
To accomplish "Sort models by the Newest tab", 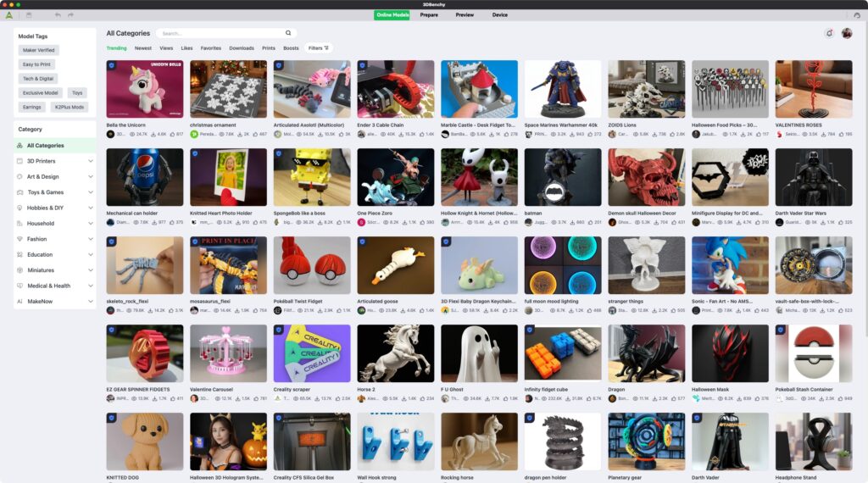I will click(143, 48).
